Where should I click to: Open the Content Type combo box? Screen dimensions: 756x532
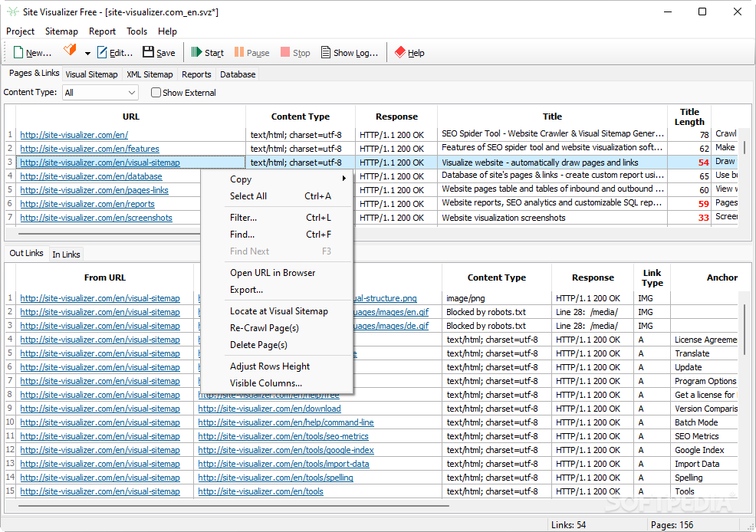tap(100, 93)
